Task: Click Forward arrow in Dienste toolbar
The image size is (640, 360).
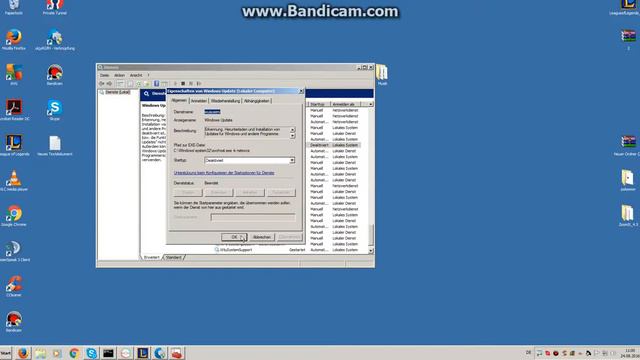Action: click(x=109, y=83)
